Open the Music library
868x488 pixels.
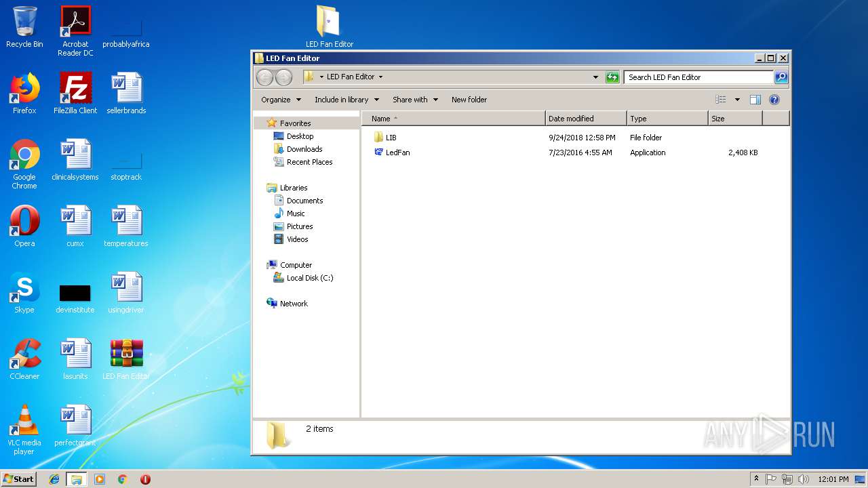pyautogui.click(x=296, y=213)
